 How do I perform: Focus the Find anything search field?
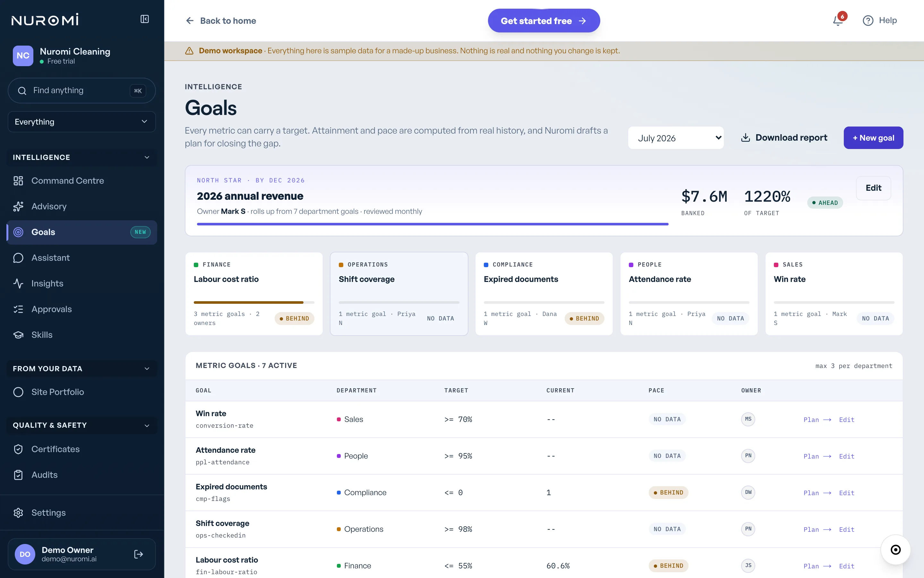(82, 91)
